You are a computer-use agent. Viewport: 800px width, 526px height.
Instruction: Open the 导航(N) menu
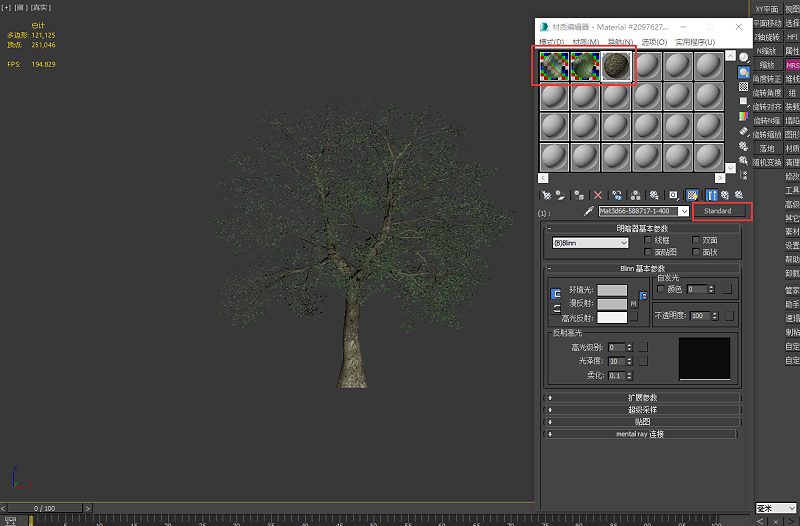click(620, 42)
